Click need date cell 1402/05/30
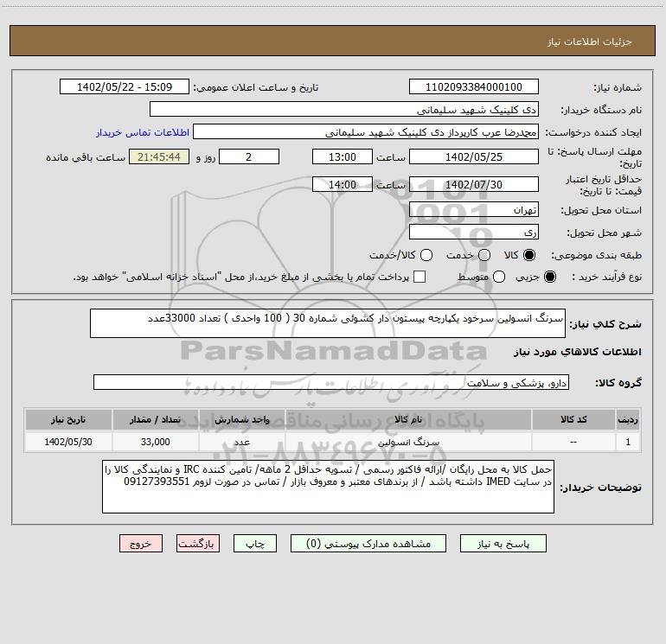 tap(68, 442)
